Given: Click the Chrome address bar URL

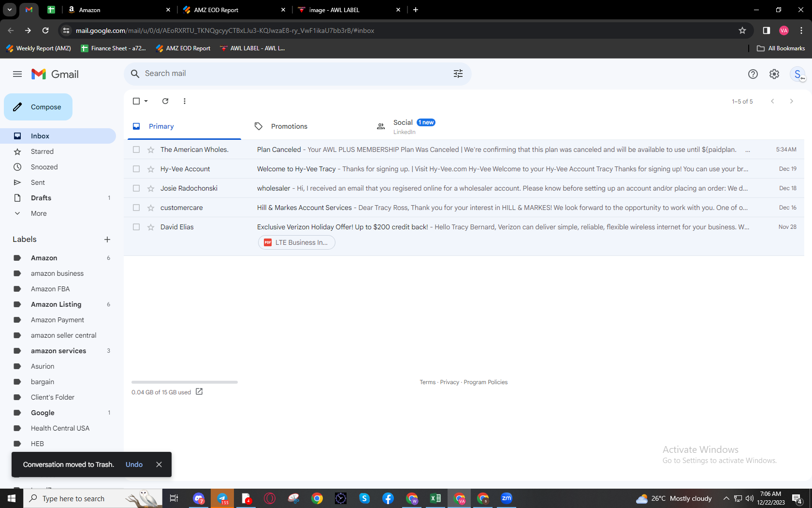Looking at the screenshot, I should pos(225,30).
